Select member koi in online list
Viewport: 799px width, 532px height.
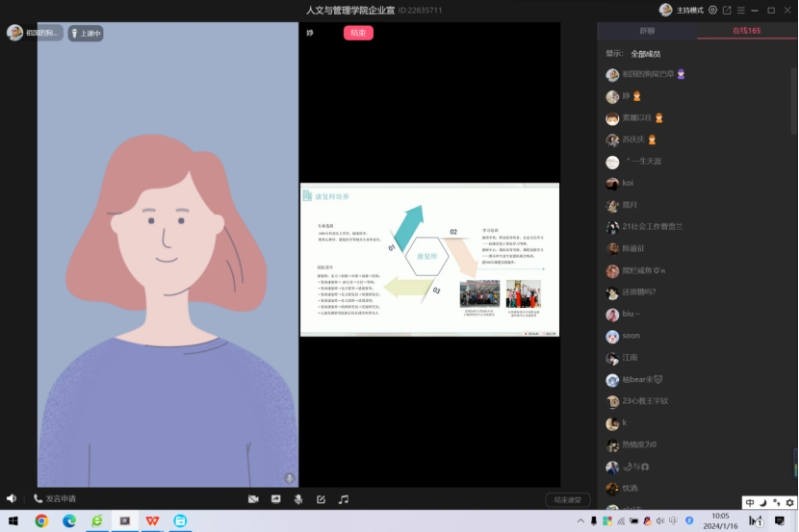click(627, 183)
